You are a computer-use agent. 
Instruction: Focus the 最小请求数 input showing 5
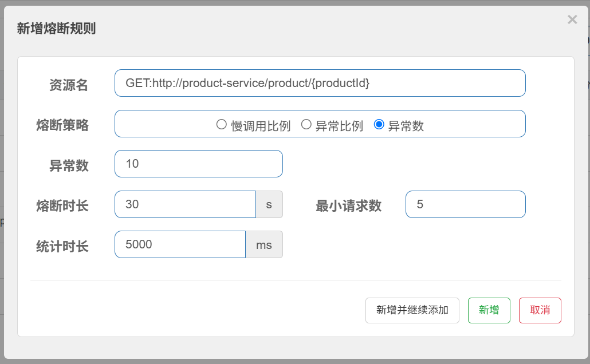465,204
